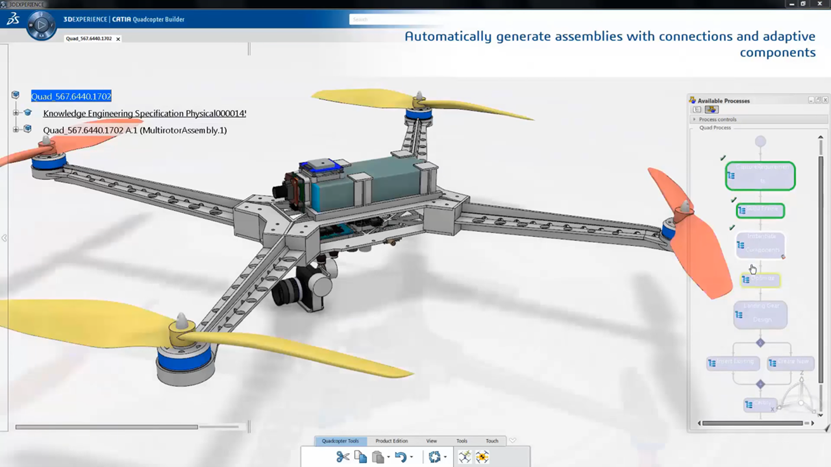This screenshot has height=467, width=831.
Task: Select the process graph view button
Action: pos(711,110)
